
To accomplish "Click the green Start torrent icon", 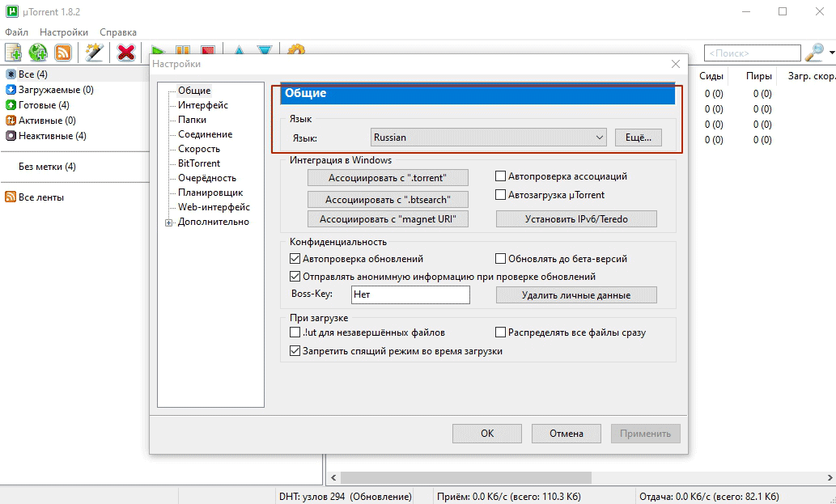I will coord(158,51).
